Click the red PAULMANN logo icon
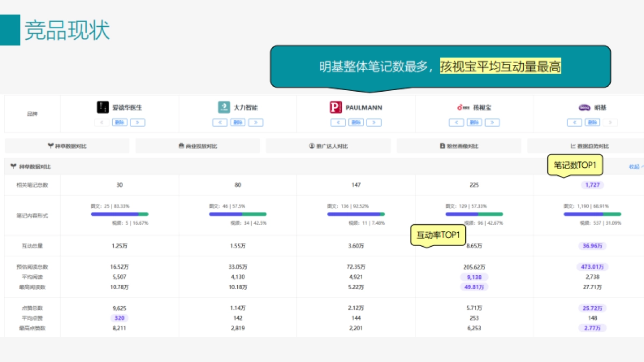The width and height of the screenshot is (644, 362). [335, 107]
